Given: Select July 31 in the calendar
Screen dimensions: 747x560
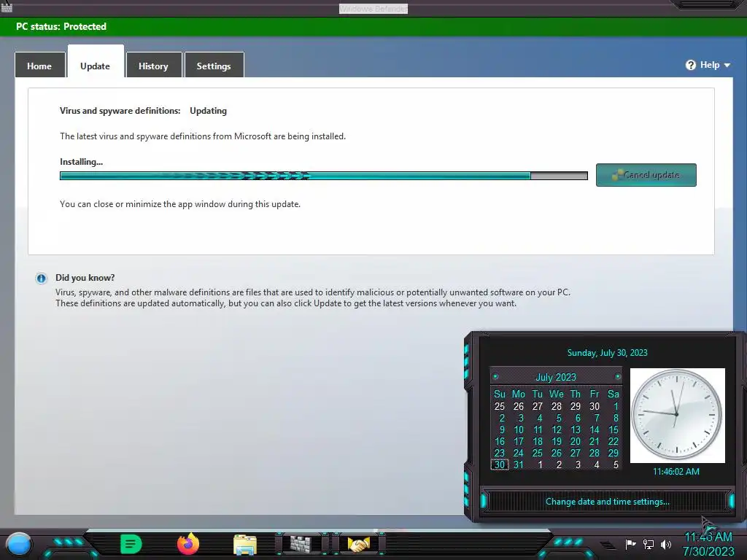Looking at the screenshot, I should pyautogui.click(x=519, y=464).
